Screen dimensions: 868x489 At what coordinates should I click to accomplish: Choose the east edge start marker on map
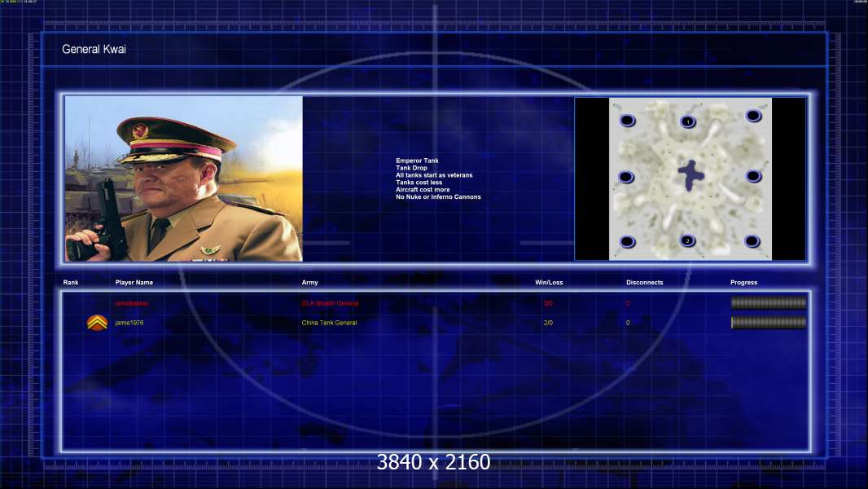[753, 176]
